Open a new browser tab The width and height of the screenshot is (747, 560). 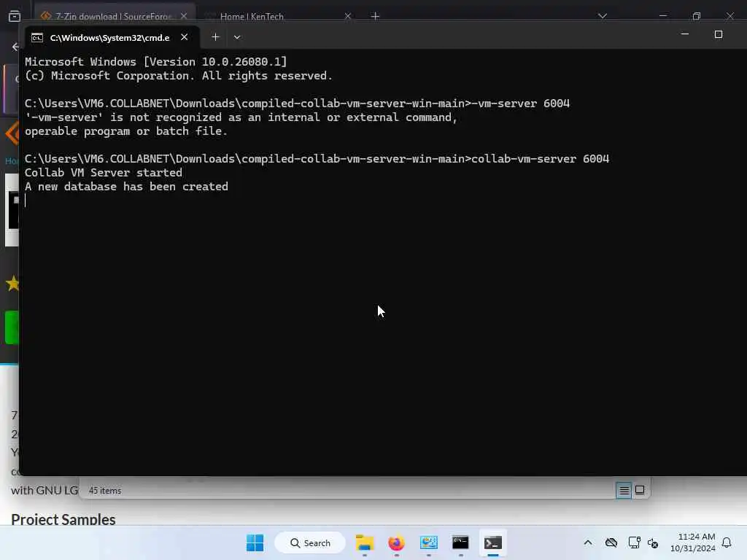(375, 16)
